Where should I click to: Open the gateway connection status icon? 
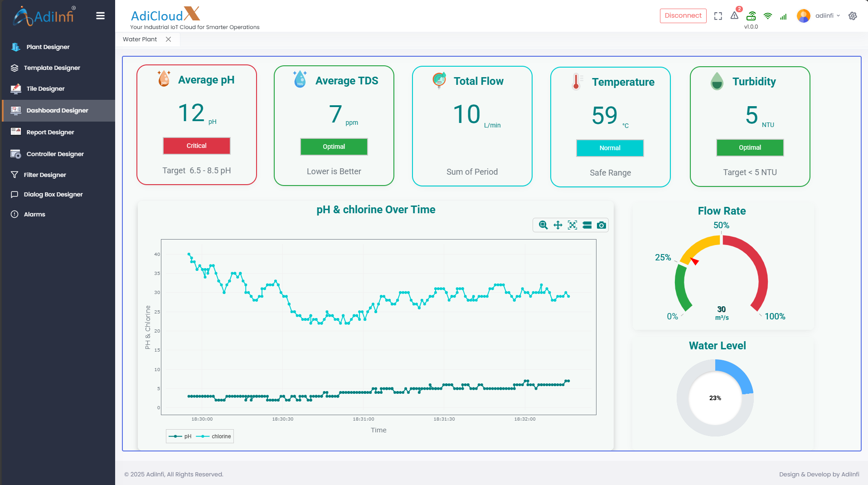(751, 16)
